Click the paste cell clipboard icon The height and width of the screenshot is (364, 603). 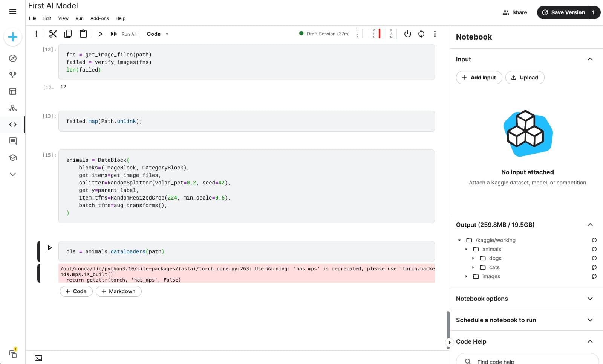tap(83, 34)
